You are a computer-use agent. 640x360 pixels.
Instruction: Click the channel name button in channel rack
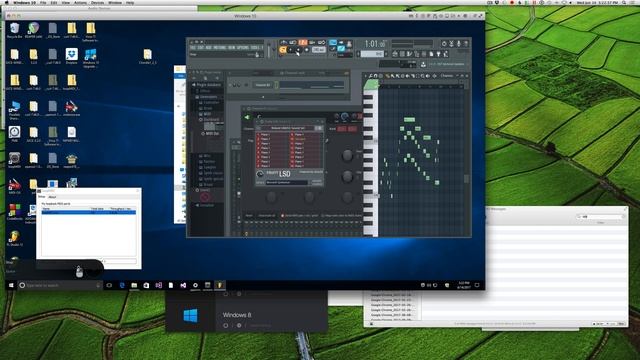click(263, 85)
